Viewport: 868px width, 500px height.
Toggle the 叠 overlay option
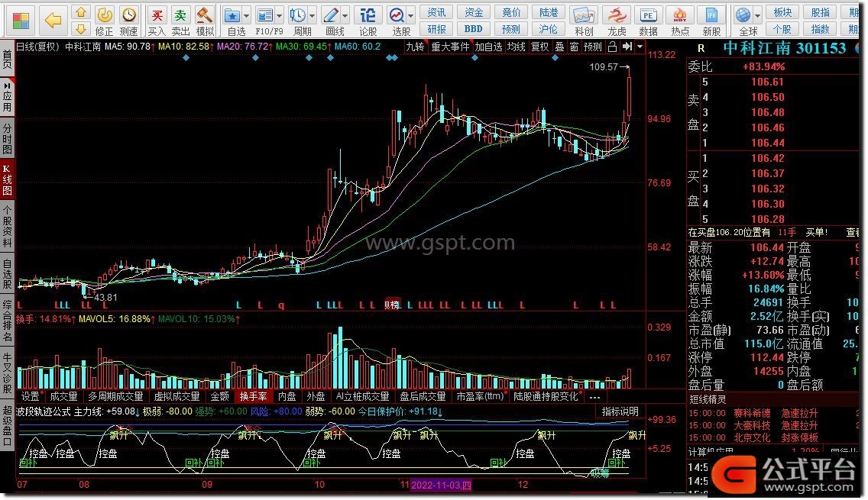point(559,47)
